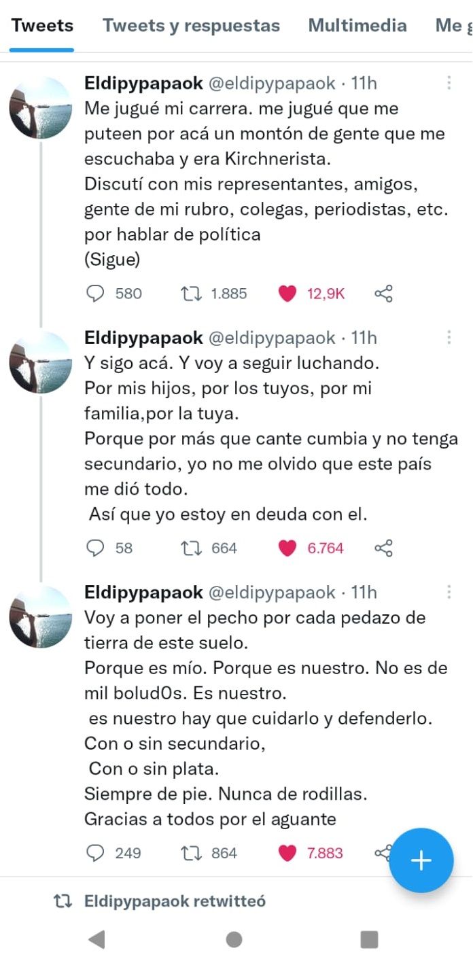The width and height of the screenshot is (473, 980).
Task: Unlike the tweet with 12,9K likes
Action: coord(288,294)
